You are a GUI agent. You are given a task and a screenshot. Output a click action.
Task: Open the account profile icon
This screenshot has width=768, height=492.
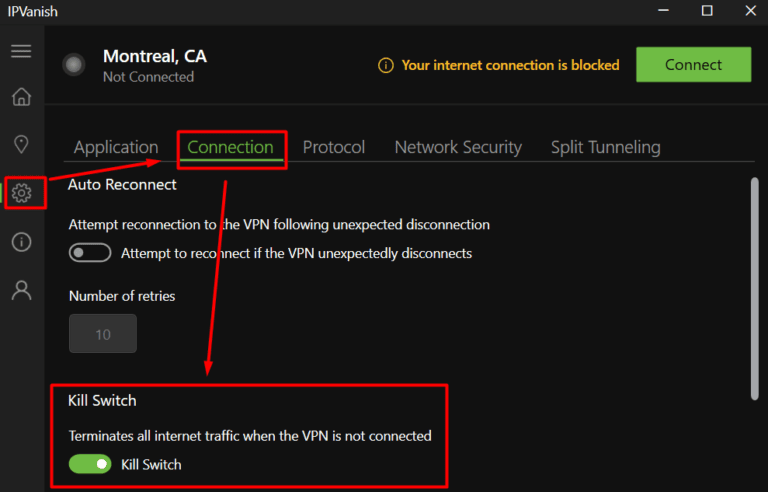coord(21,290)
